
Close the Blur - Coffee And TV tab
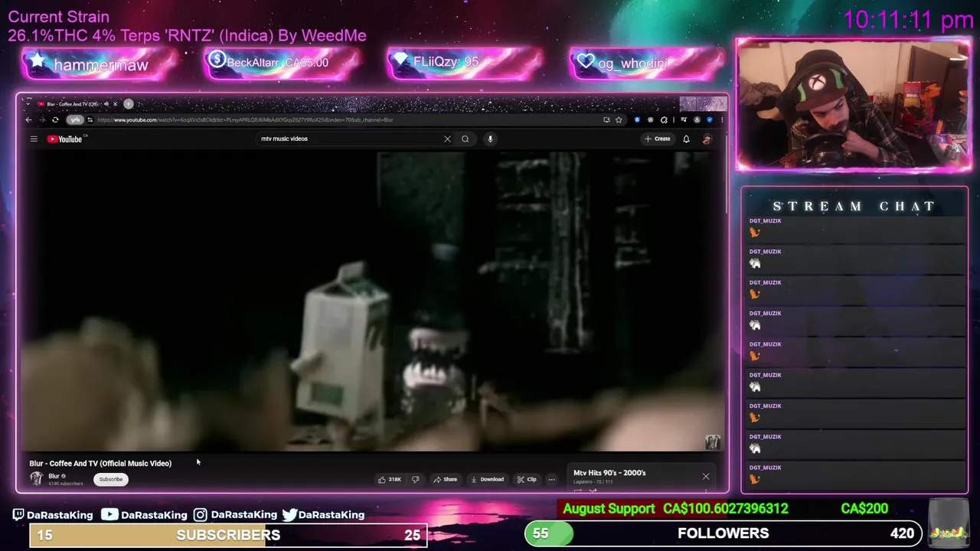pos(115,104)
